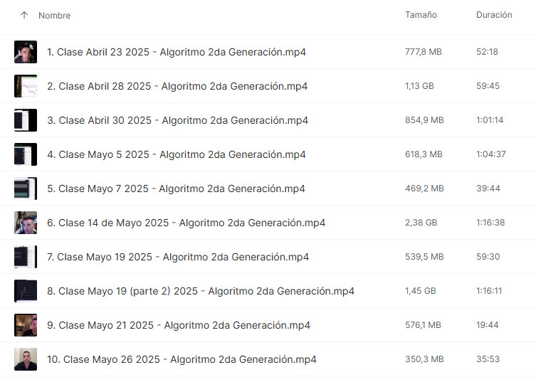The height and width of the screenshot is (392, 536).
Task: Open file 3. Clase Abril 30 2025 mp4
Action: pyautogui.click(x=177, y=120)
